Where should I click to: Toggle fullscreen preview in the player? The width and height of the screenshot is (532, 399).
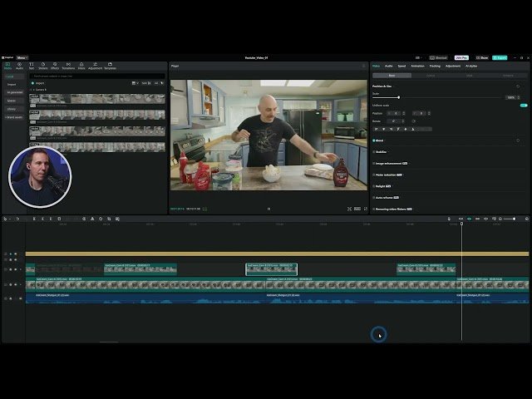[x=366, y=209]
